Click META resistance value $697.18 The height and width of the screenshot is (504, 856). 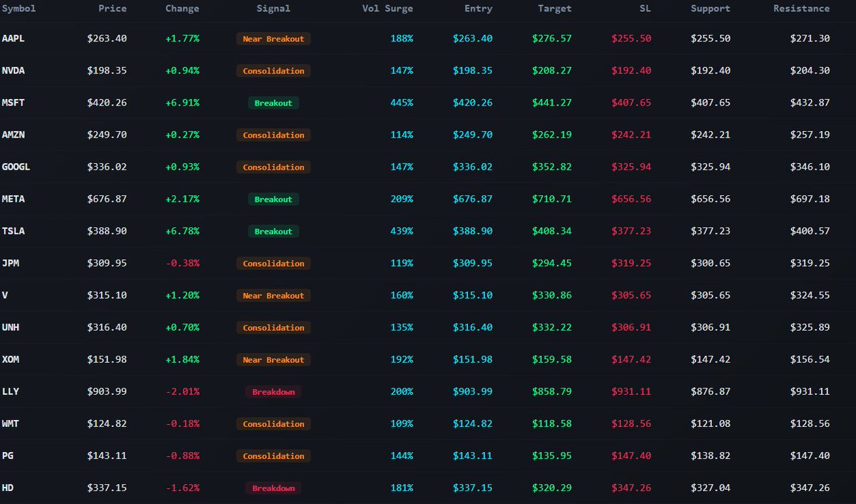tap(810, 199)
